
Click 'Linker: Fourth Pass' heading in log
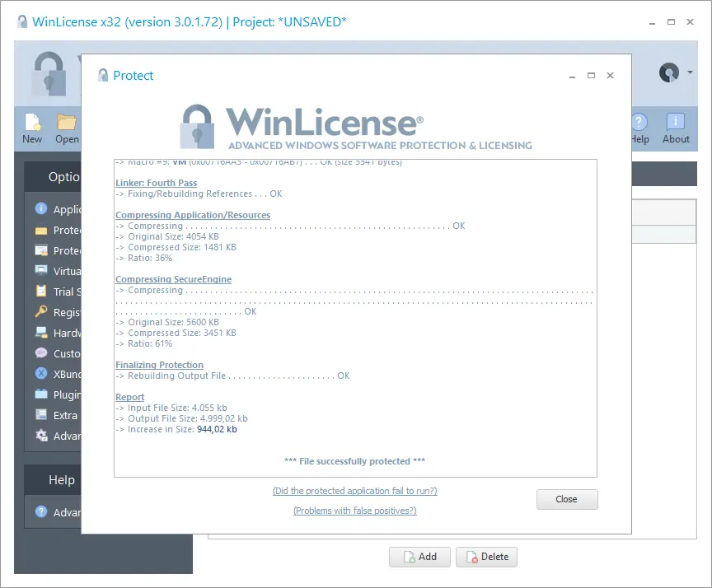[x=157, y=183]
